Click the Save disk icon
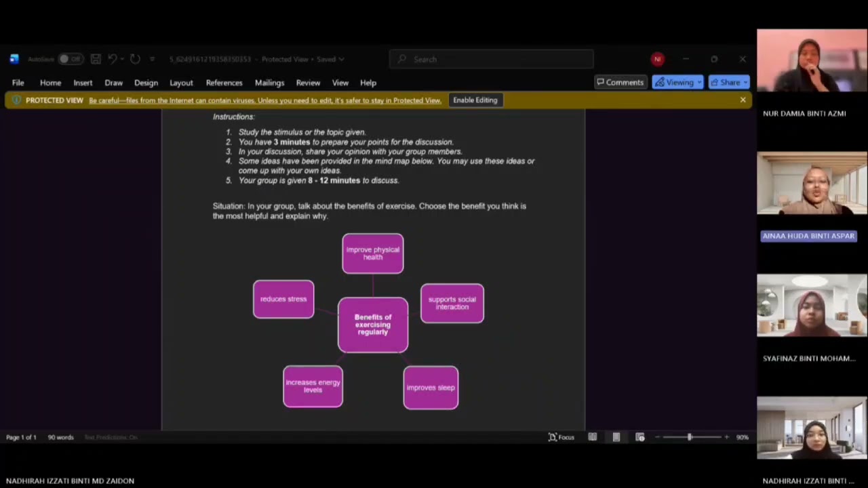The width and height of the screenshot is (868, 488). pos(96,59)
